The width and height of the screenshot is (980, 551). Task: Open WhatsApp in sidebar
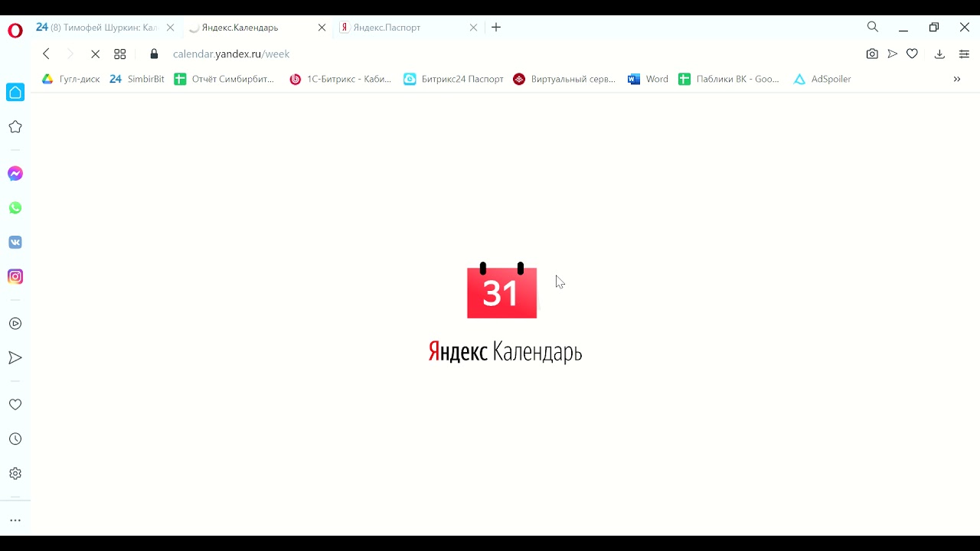tap(15, 208)
